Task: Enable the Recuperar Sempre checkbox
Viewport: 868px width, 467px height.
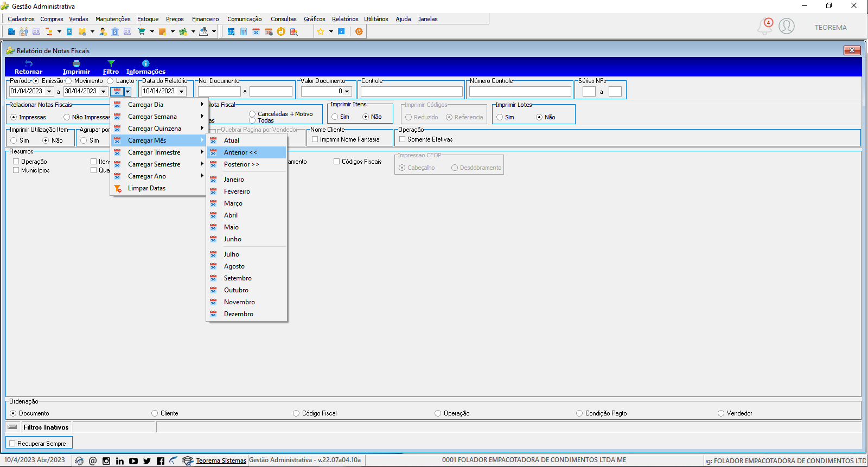Action: pos(12,444)
